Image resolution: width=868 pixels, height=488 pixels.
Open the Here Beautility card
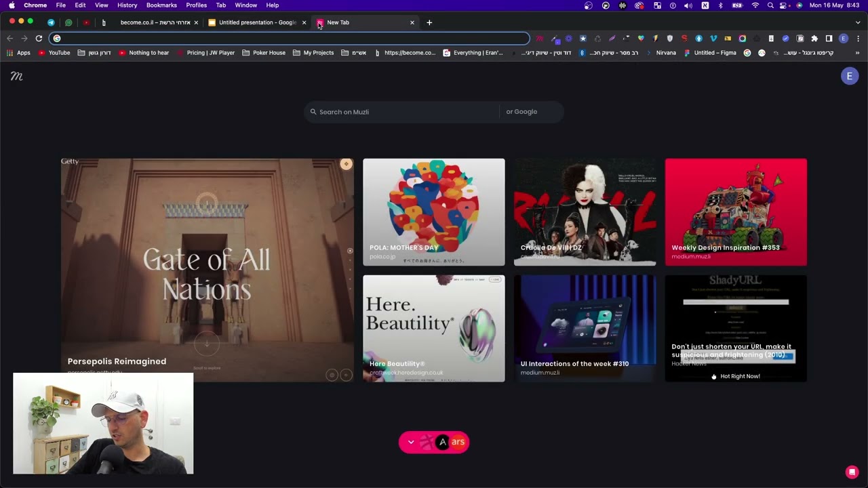click(434, 328)
